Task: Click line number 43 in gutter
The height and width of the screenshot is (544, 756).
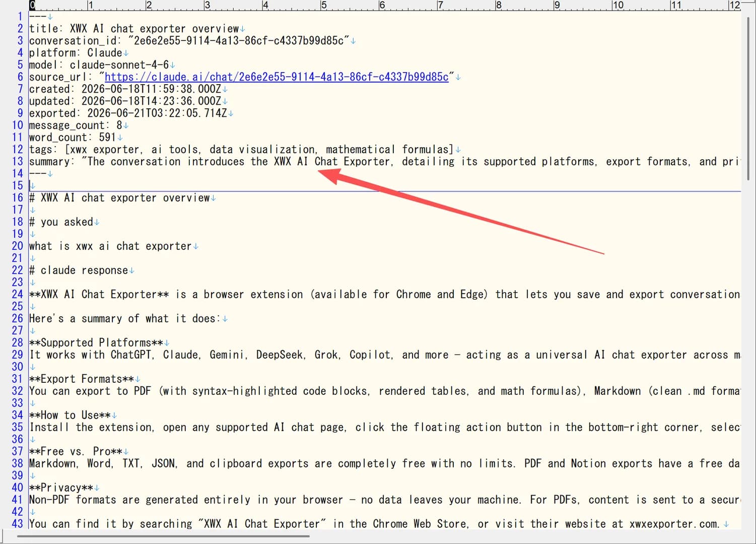Action: tap(18, 524)
